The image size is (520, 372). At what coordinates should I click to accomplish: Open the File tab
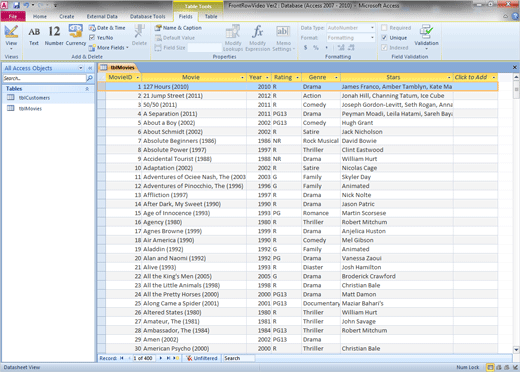click(13, 16)
